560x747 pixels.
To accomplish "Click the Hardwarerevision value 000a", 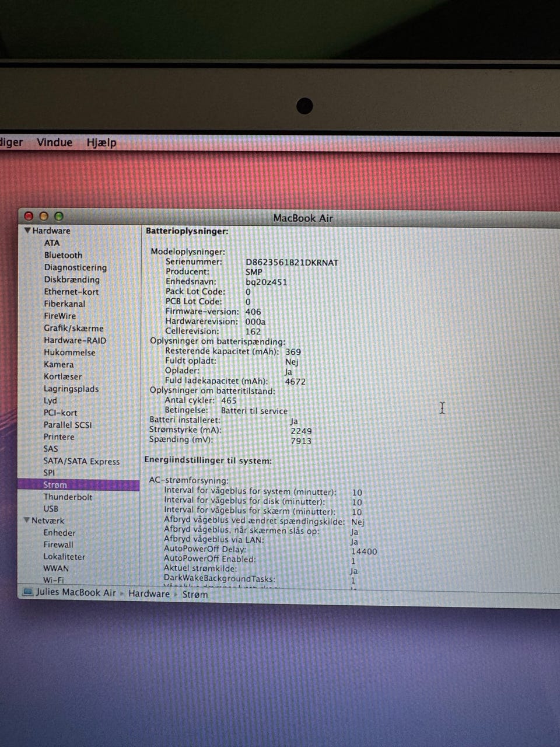I will [x=256, y=322].
